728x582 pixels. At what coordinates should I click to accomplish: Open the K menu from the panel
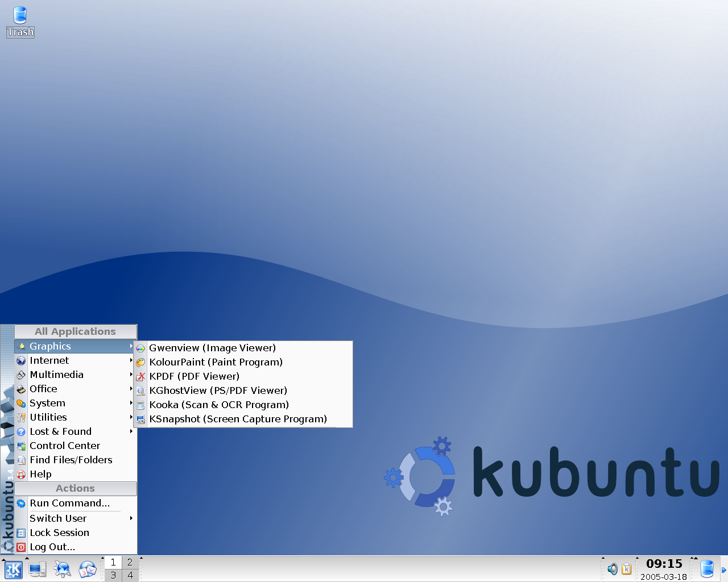pyautogui.click(x=13, y=569)
